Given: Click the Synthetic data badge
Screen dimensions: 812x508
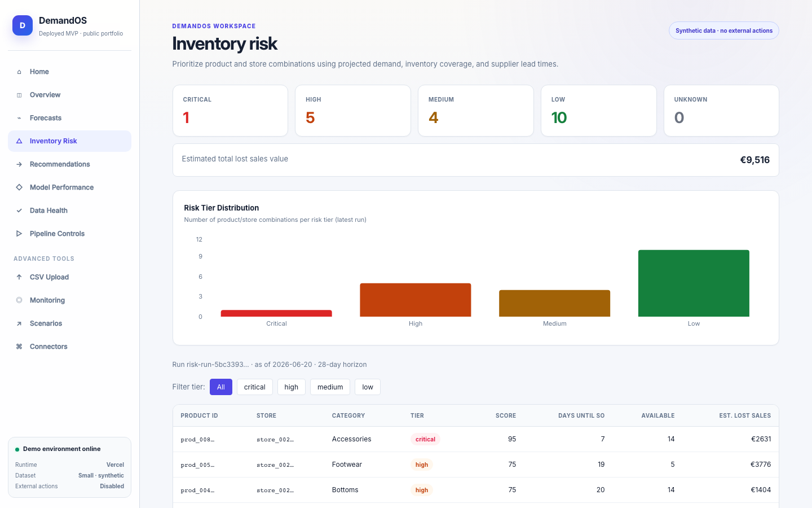Looking at the screenshot, I should [724, 30].
